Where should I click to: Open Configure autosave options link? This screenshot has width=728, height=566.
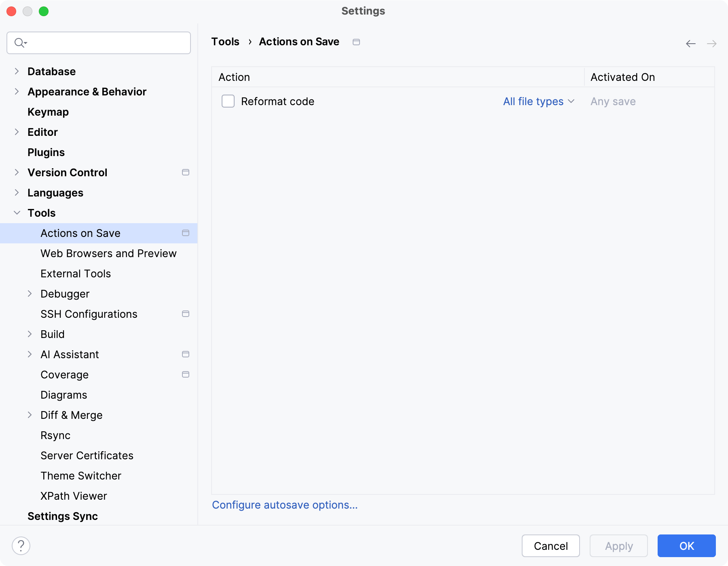pos(285,505)
